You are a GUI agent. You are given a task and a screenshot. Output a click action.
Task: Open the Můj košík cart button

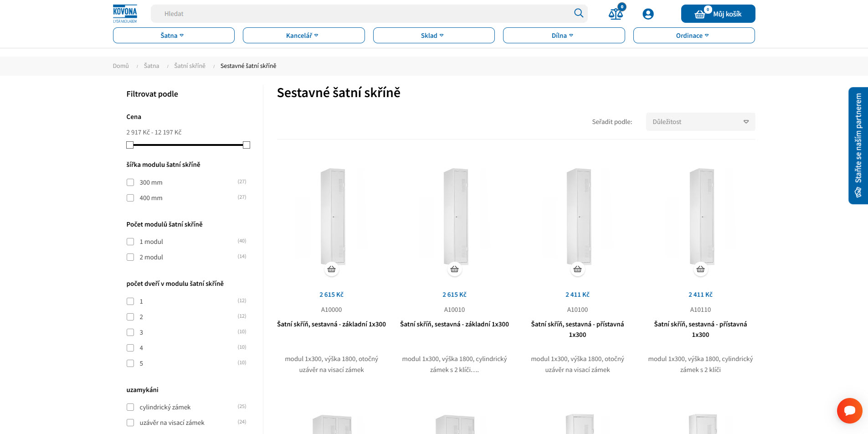tap(718, 14)
